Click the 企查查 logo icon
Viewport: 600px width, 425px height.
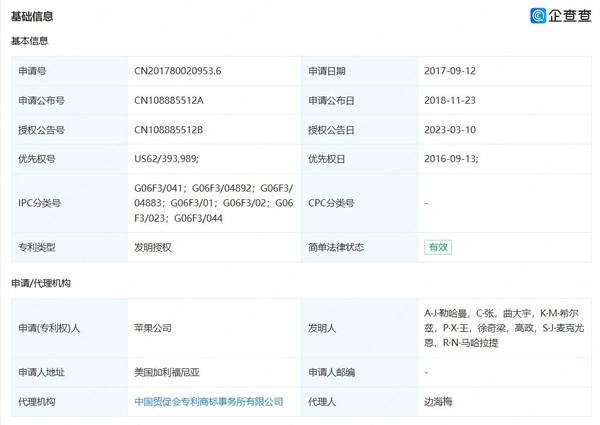coord(538,16)
